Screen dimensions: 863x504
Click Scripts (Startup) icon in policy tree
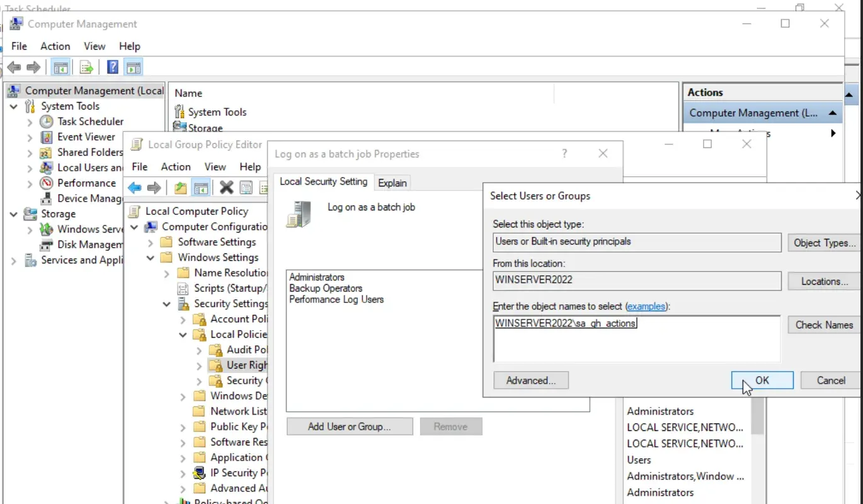pos(183,289)
